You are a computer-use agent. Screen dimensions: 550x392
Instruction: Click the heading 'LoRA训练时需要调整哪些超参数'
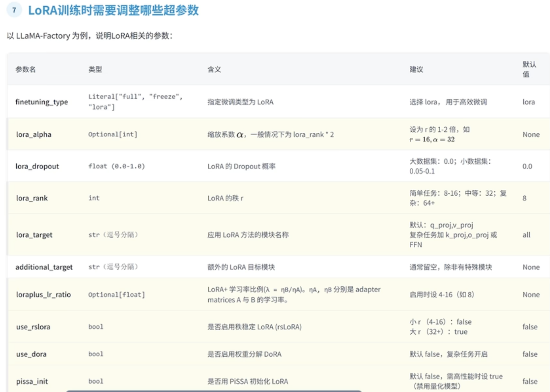[113, 10]
